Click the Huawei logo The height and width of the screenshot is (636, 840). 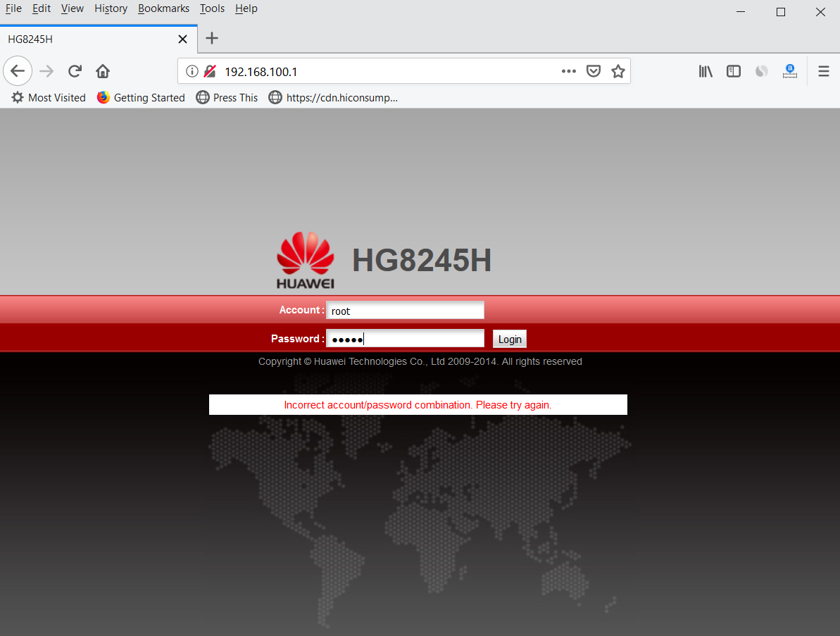point(306,261)
